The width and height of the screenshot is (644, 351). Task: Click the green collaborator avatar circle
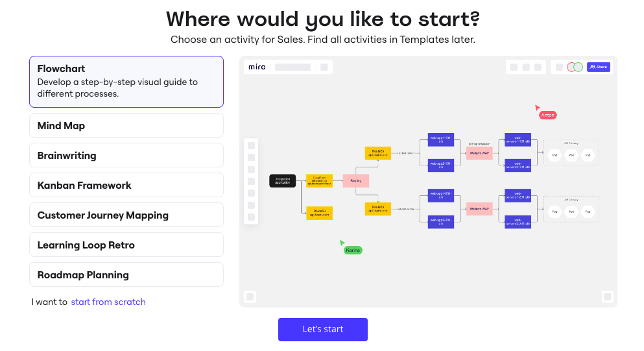[578, 67]
